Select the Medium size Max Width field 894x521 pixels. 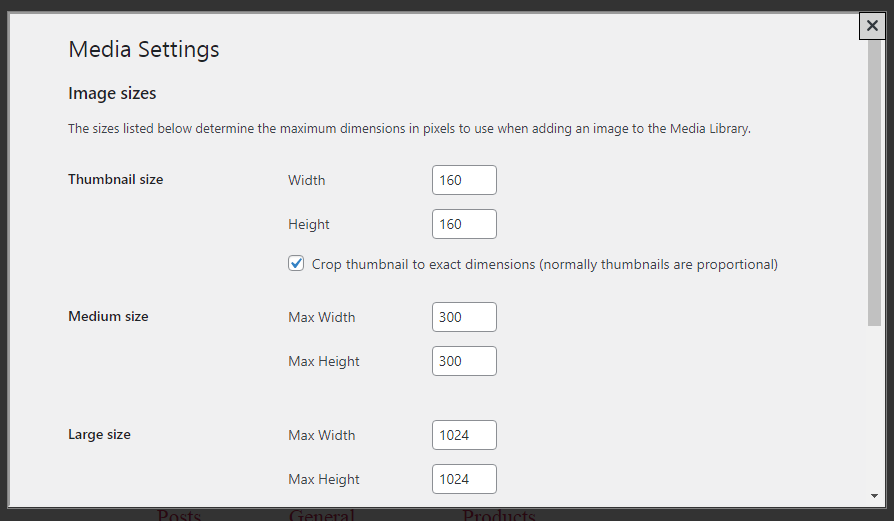[464, 317]
